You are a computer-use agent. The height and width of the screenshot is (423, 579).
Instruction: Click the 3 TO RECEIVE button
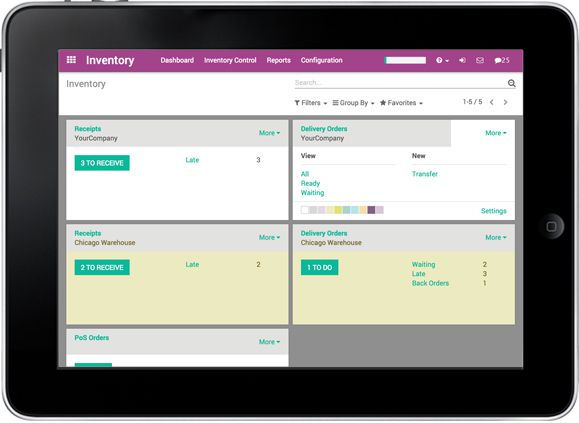[102, 163]
